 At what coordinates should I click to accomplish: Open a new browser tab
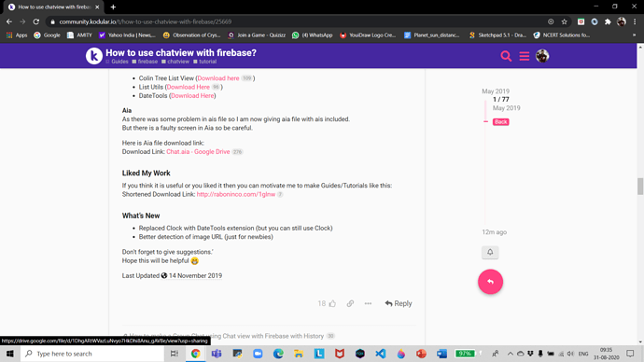pyautogui.click(x=113, y=7)
